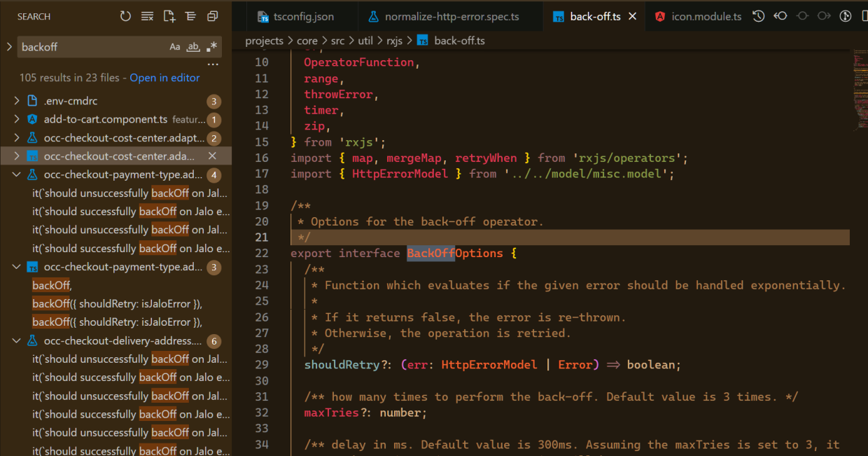Viewport: 868px width, 456px height.
Task: Clear search results with the list-x icon
Action: click(x=147, y=16)
